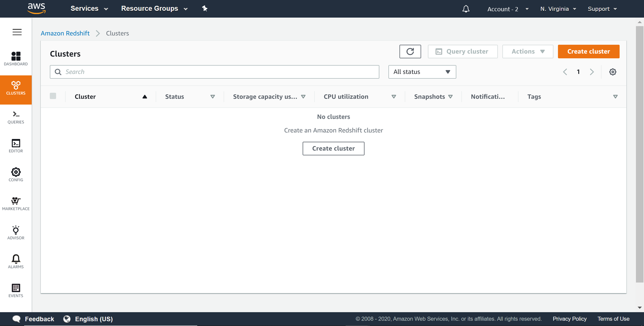Click the language globe icon
The height and width of the screenshot is (326, 644).
click(x=67, y=319)
